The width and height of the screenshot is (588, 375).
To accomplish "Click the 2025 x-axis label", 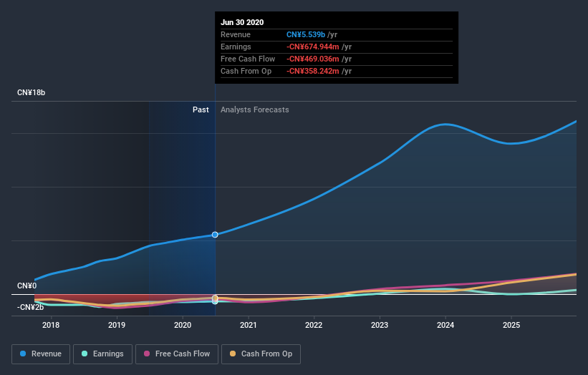I will pyautogui.click(x=511, y=325).
